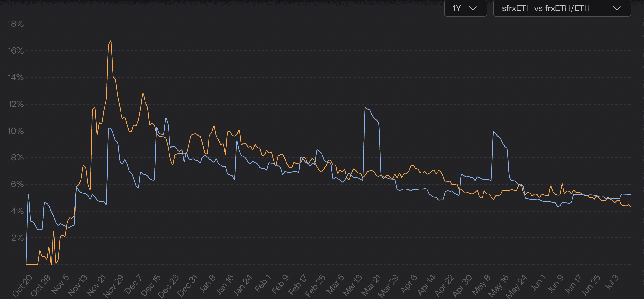This screenshot has height=299, width=644.
Task: Click the orange peak near Dec 7
Action: point(143,94)
